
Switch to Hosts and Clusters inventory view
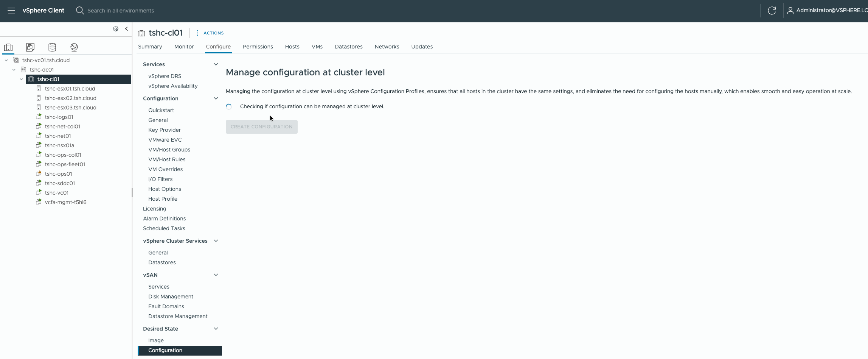tap(8, 47)
